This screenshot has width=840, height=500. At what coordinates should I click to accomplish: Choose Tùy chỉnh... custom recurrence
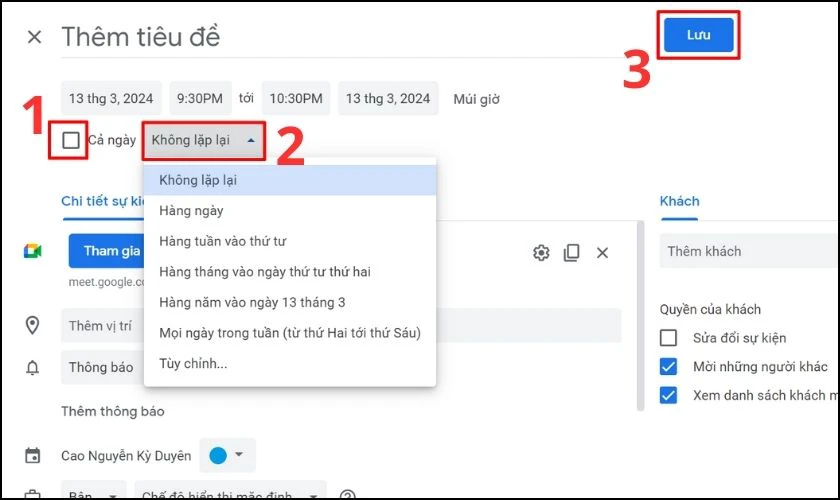click(x=290, y=363)
